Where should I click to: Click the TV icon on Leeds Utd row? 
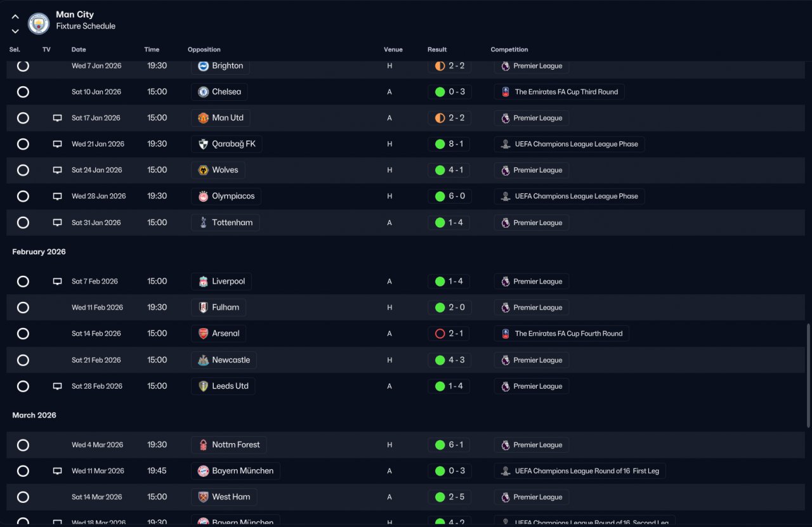(x=58, y=386)
